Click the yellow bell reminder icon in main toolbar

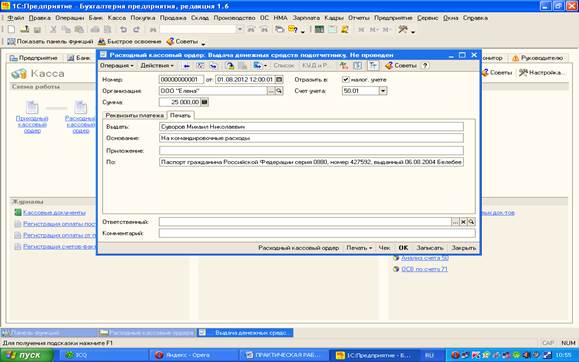coord(345,30)
